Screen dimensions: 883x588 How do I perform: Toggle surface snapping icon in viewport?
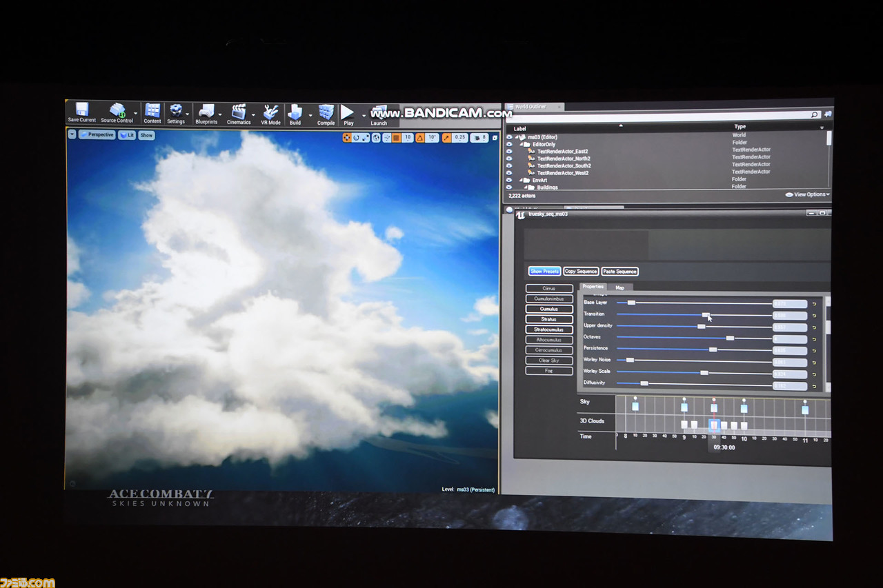pyautogui.click(x=386, y=138)
